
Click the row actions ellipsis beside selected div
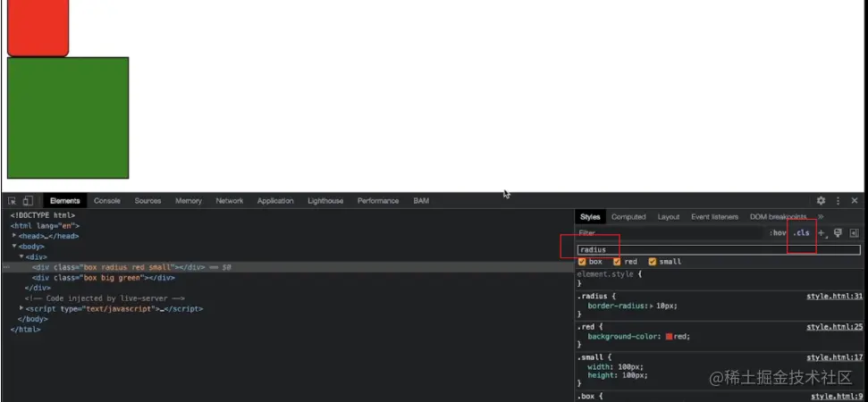coord(6,267)
